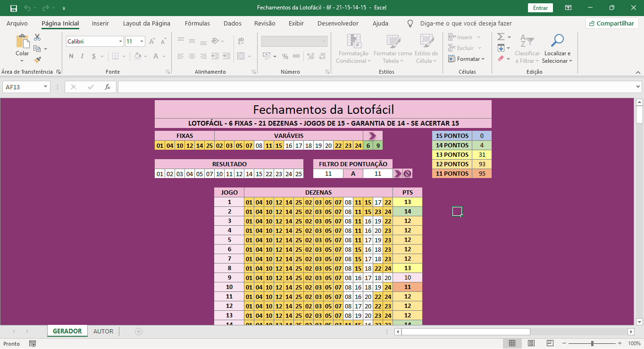Click the formula bar input field

[376, 87]
